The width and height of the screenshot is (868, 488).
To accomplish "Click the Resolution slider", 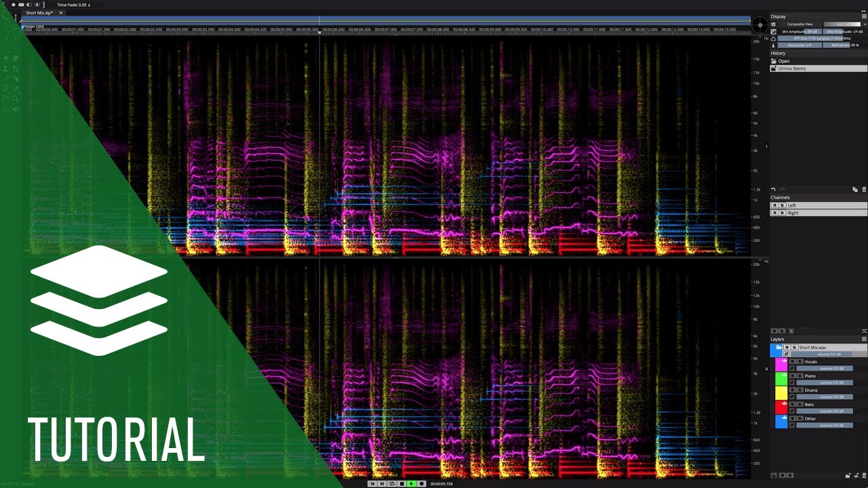I will [800, 45].
